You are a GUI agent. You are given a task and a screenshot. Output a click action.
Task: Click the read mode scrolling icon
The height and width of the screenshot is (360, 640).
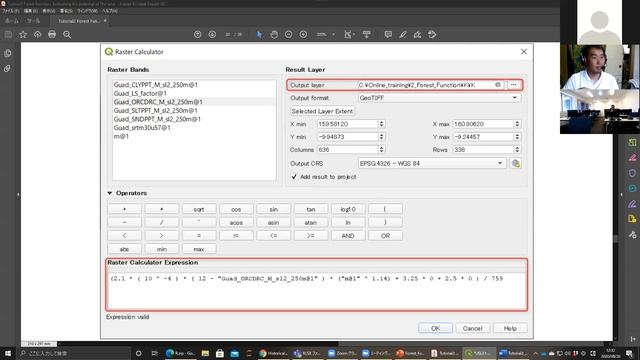(367, 35)
